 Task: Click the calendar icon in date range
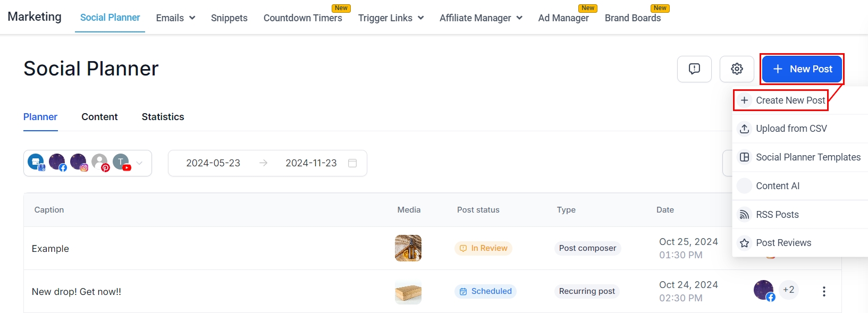352,163
